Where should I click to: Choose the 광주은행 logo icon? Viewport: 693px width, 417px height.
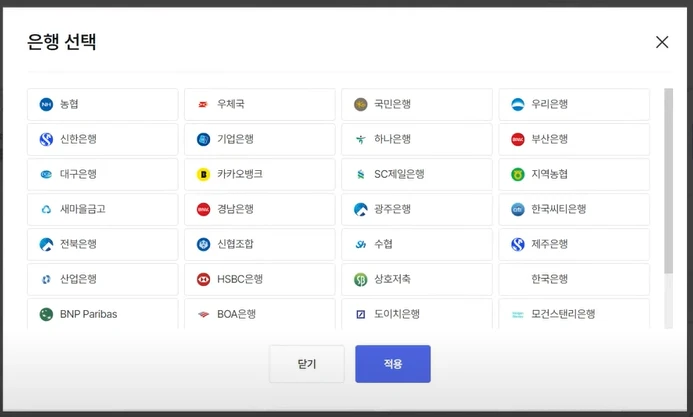click(361, 209)
